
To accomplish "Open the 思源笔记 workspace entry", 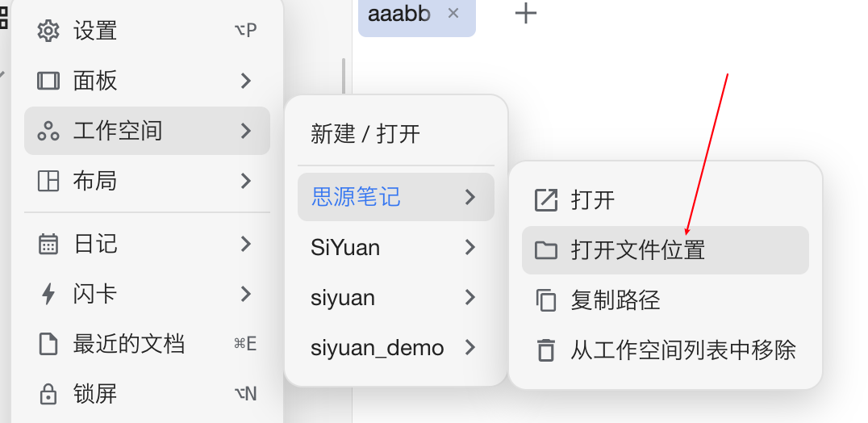I will pos(357,197).
